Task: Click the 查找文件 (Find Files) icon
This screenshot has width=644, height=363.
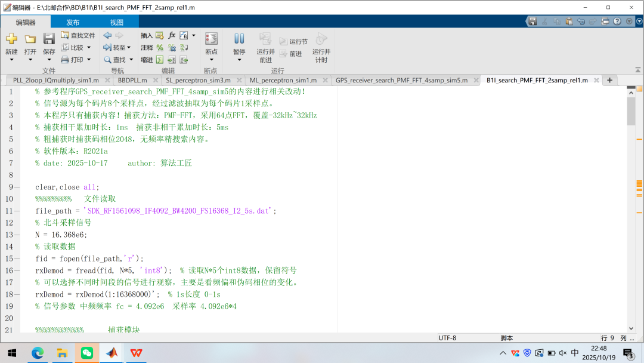Action: (x=65, y=35)
